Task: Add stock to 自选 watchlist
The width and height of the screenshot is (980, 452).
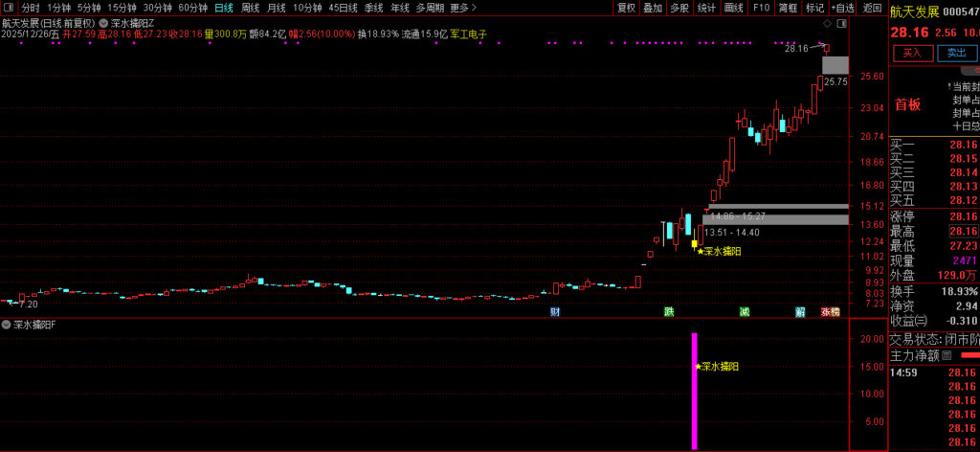Action: [843, 8]
